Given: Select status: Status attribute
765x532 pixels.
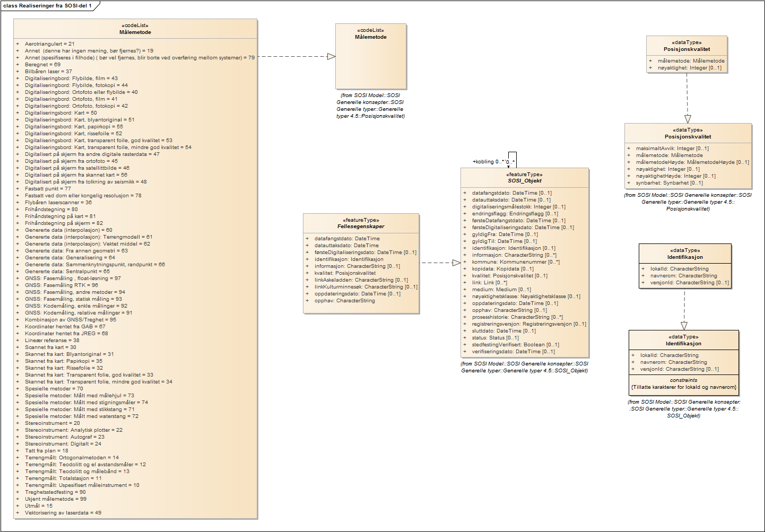Looking at the screenshot, I should (x=495, y=338).
